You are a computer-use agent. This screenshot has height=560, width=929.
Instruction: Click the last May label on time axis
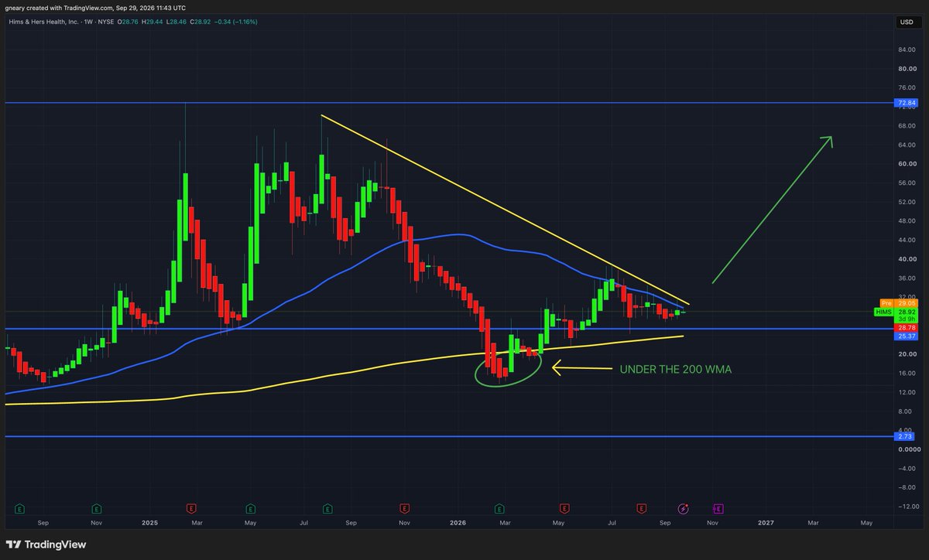(867, 524)
